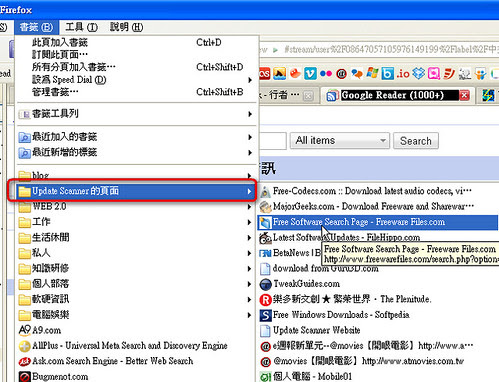This screenshot has width=499, height=382.
Task: Expand the blog bookmark folder
Action: (137, 175)
